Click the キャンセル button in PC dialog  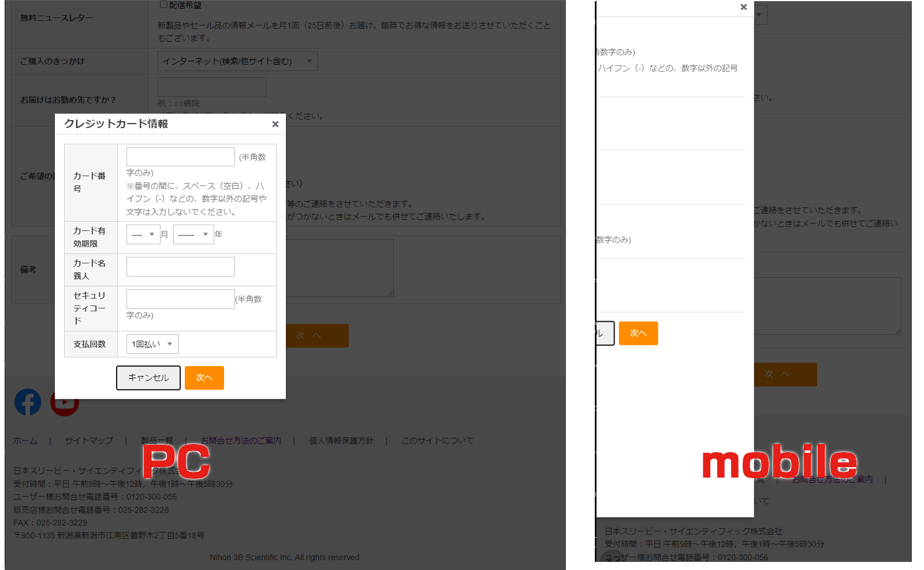tap(148, 378)
